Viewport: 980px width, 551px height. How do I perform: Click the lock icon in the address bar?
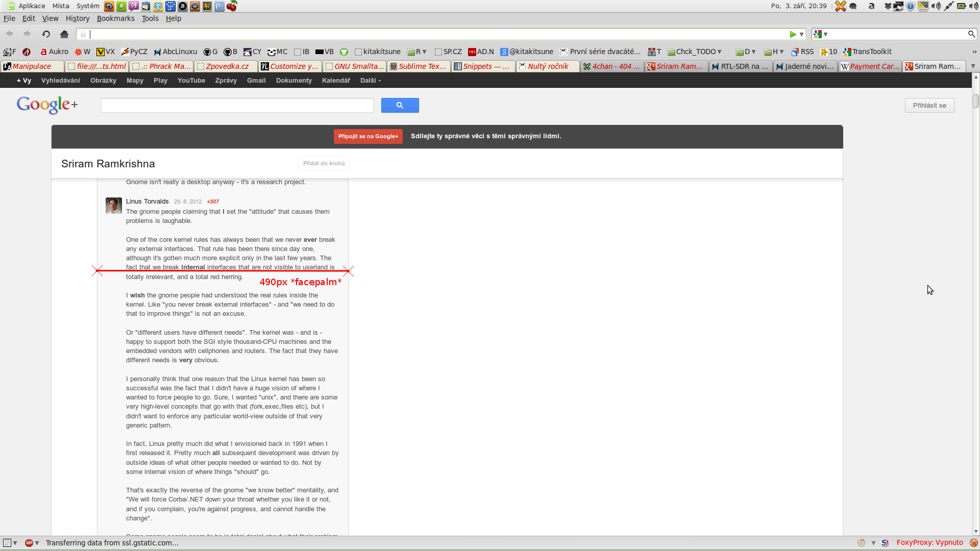coord(83,34)
